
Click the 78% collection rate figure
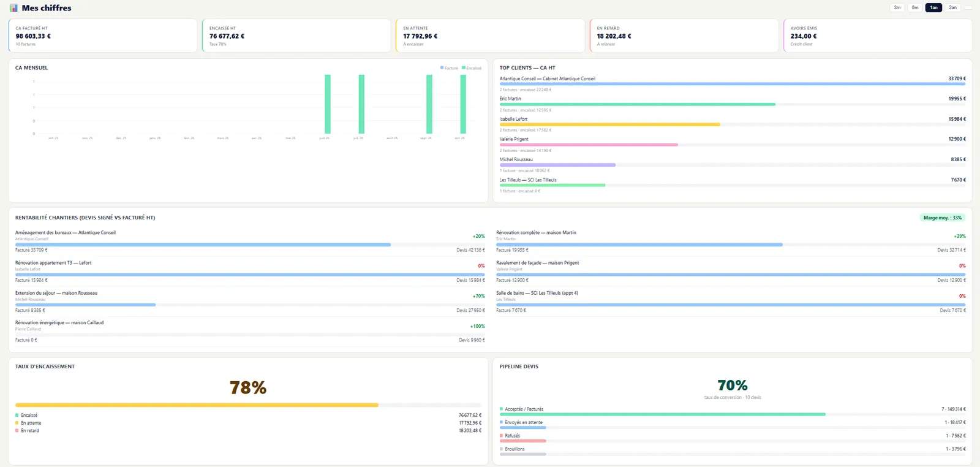(x=248, y=387)
